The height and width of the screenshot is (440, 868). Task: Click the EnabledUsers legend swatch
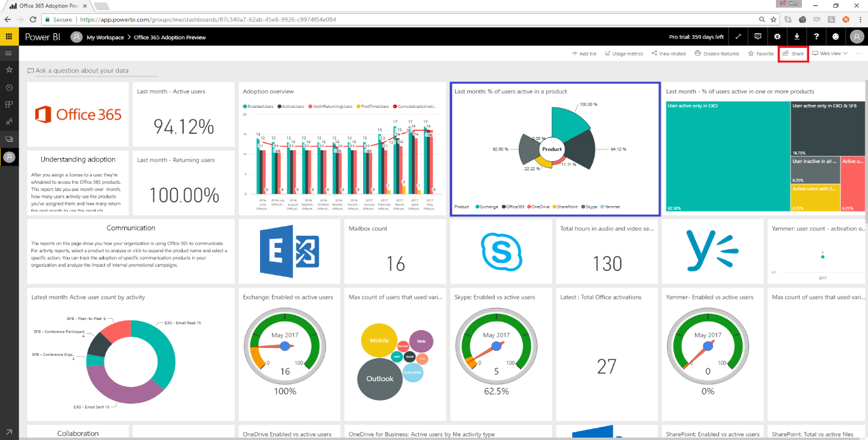(245, 106)
